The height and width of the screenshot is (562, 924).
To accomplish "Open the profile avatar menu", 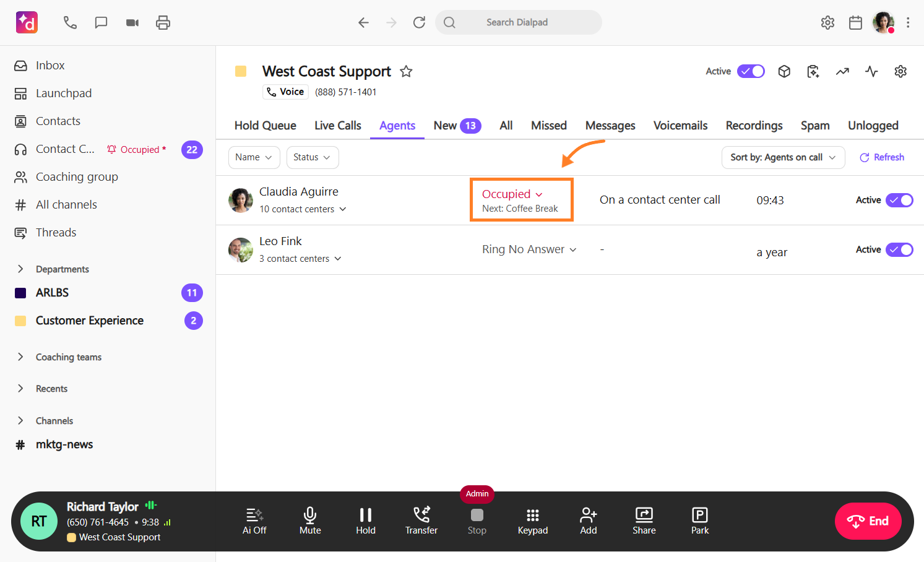I will [x=883, y=22].
